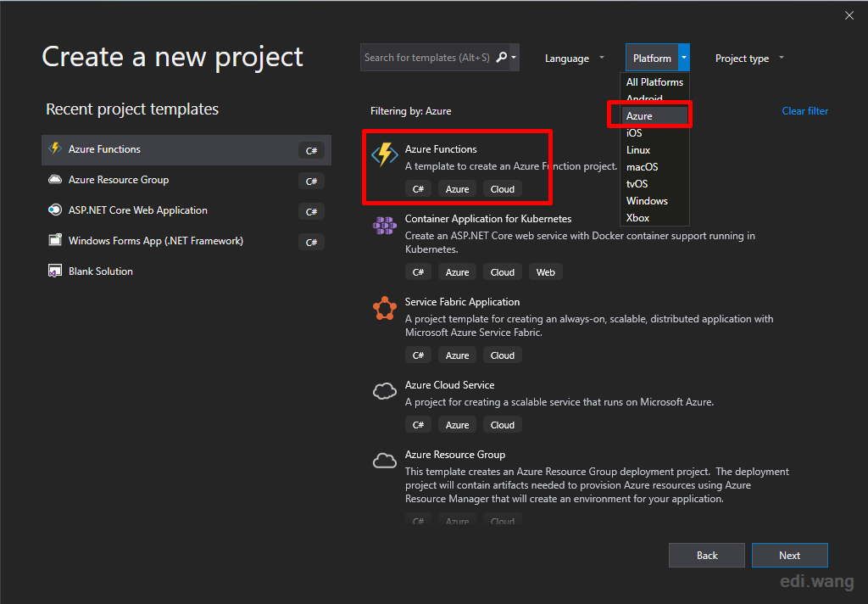Choose the Service Fabric Application template
This screenshot has width=868, height=604.
462,302
